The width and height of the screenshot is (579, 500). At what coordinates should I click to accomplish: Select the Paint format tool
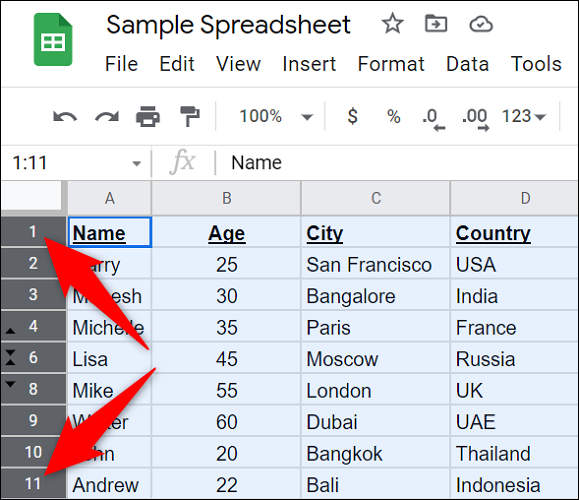tap(190, 116)
